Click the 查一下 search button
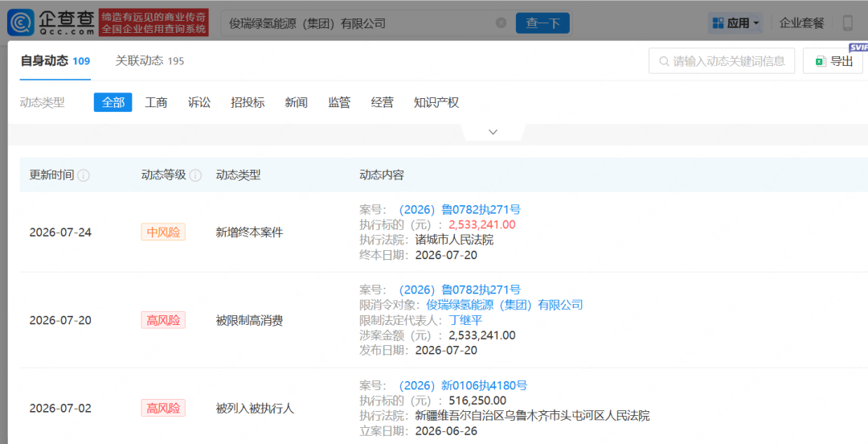The width and height of the screenshot is (868, 444). point(542,23)
